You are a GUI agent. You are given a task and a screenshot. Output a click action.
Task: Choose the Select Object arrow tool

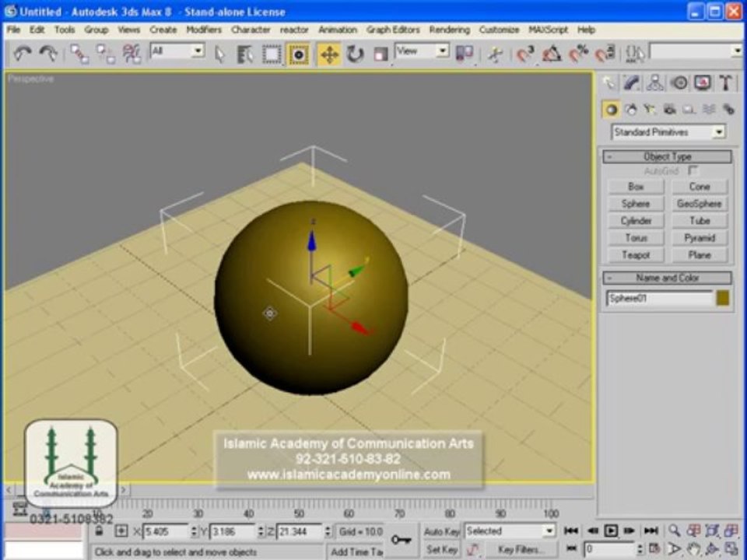coord(219,54)
